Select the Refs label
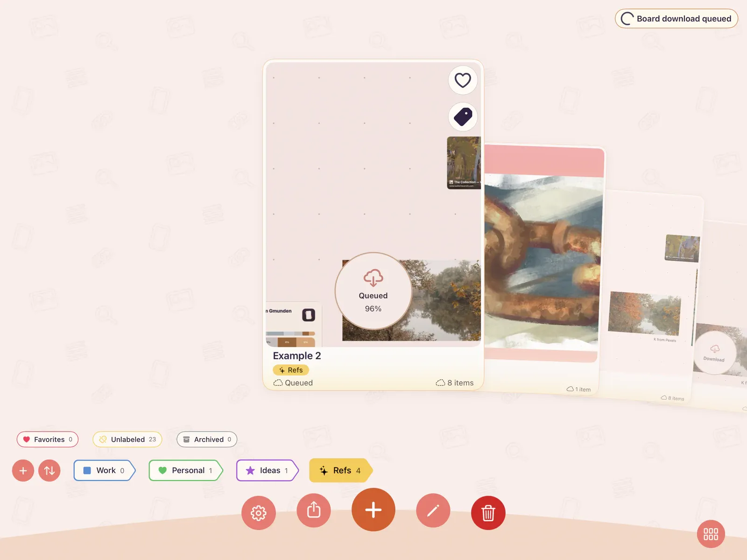The width and height of the screenshot is (747, 560). (x=341, y=470)
